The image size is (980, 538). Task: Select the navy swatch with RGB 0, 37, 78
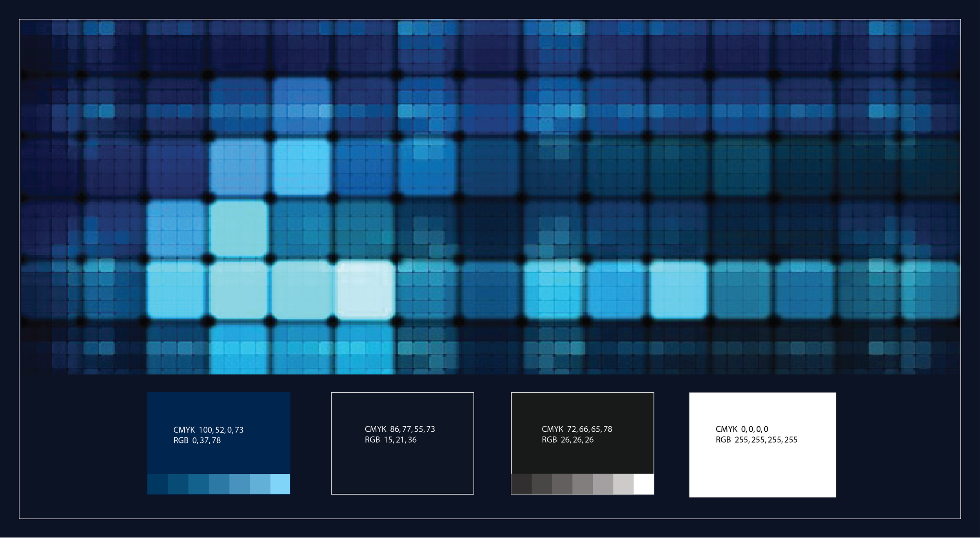[219, 433]
